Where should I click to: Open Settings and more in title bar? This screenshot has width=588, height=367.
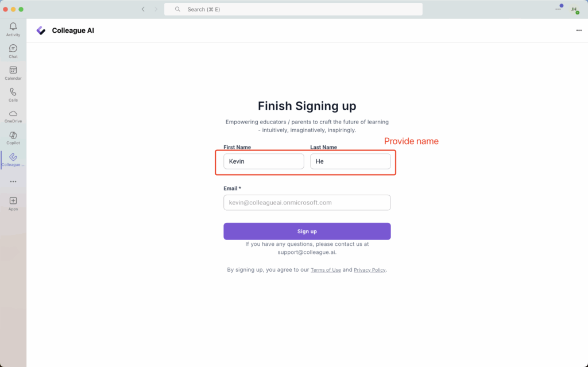pyautogui.click(x=558, y=9)
